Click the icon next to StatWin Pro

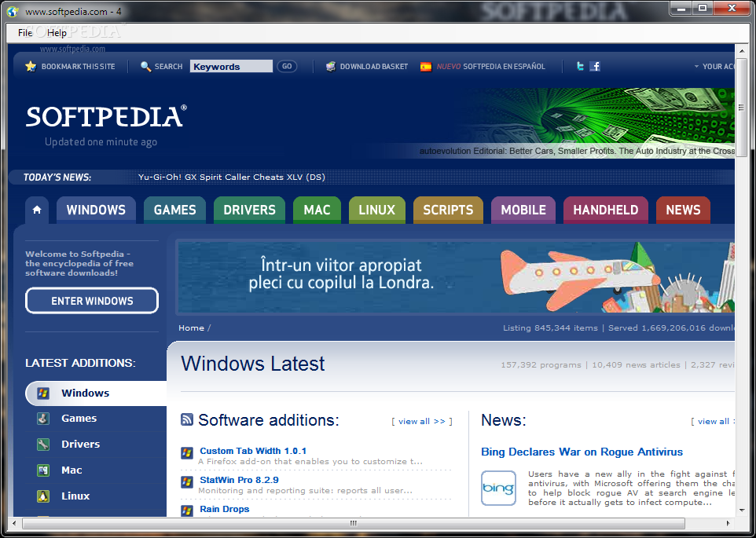pyautogui.click(x=187, y=481)
